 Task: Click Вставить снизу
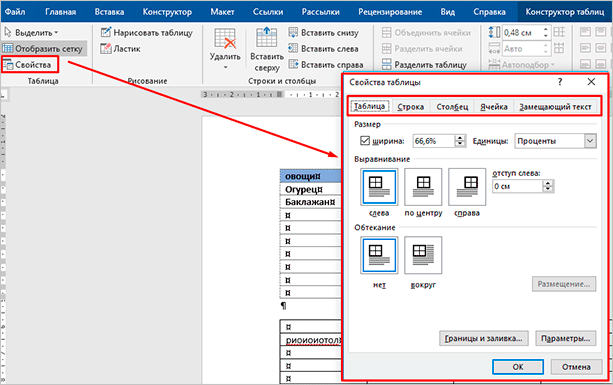tap(323, 32)
